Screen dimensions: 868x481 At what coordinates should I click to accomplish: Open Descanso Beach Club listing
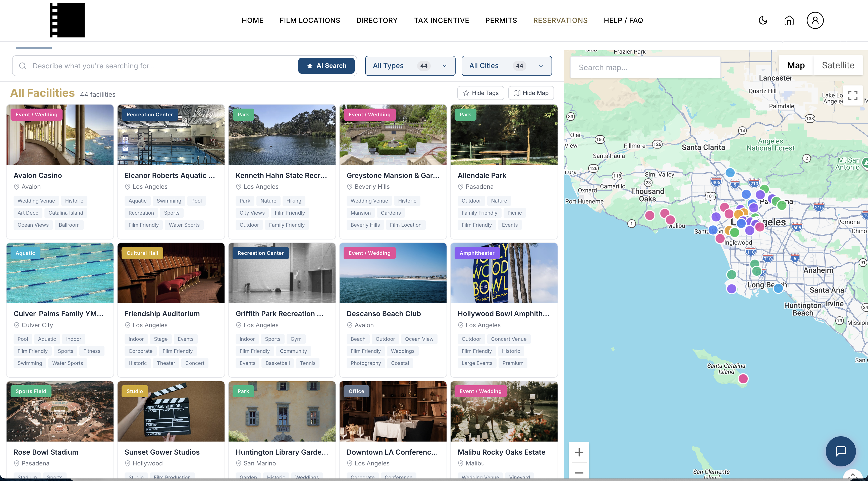[384, 313]
